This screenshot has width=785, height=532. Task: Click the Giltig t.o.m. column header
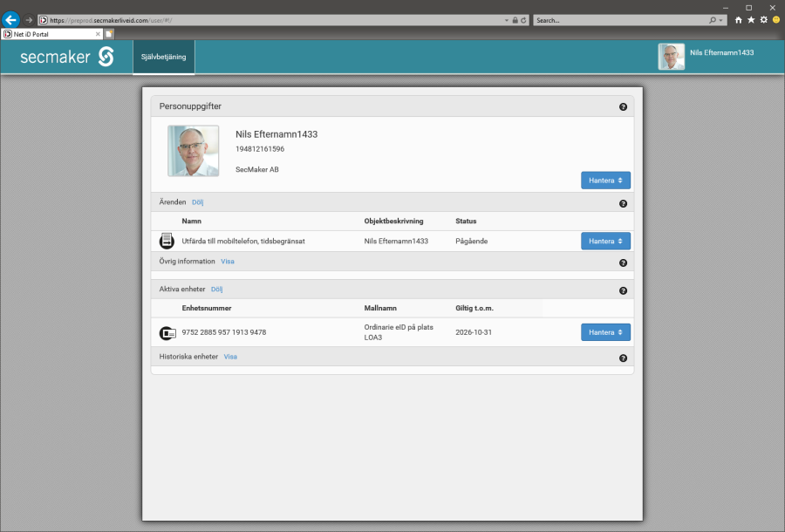[x=474, y=308]
